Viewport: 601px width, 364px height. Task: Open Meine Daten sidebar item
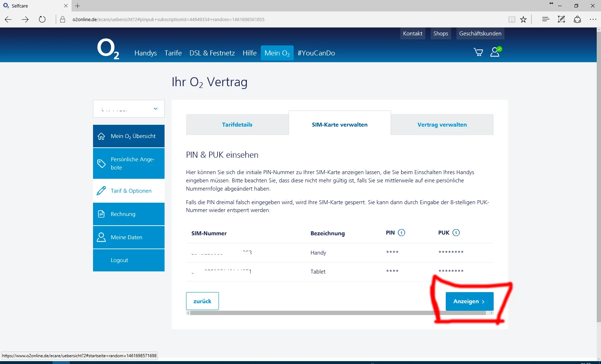(129, 237)
